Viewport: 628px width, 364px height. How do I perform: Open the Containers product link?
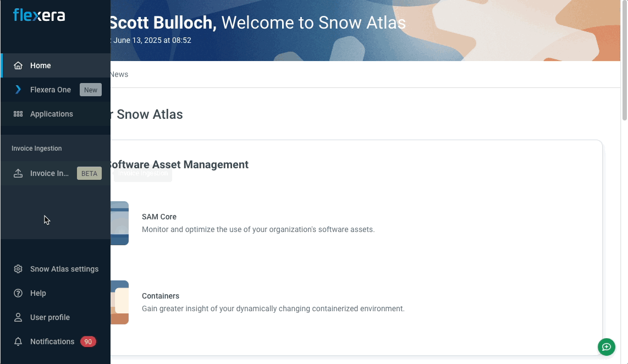pos(161,296)
